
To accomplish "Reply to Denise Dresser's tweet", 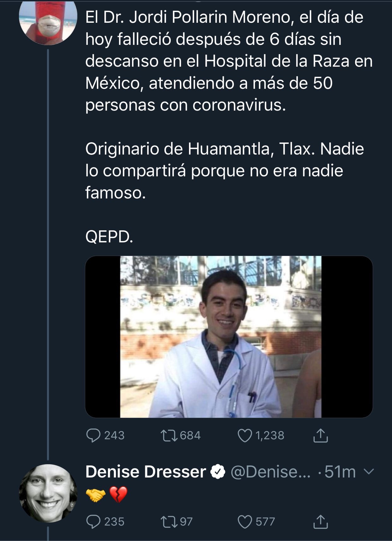I will pos(93,521).
